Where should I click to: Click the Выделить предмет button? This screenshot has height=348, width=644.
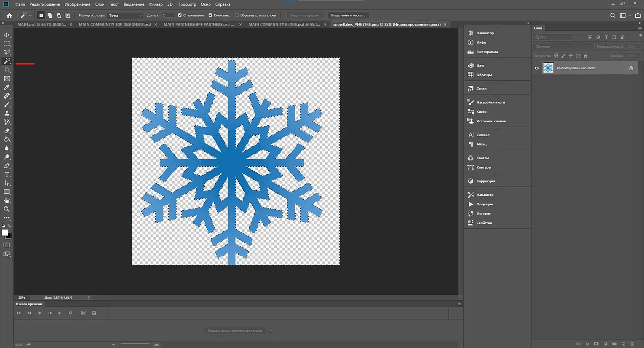pos(305,15)
